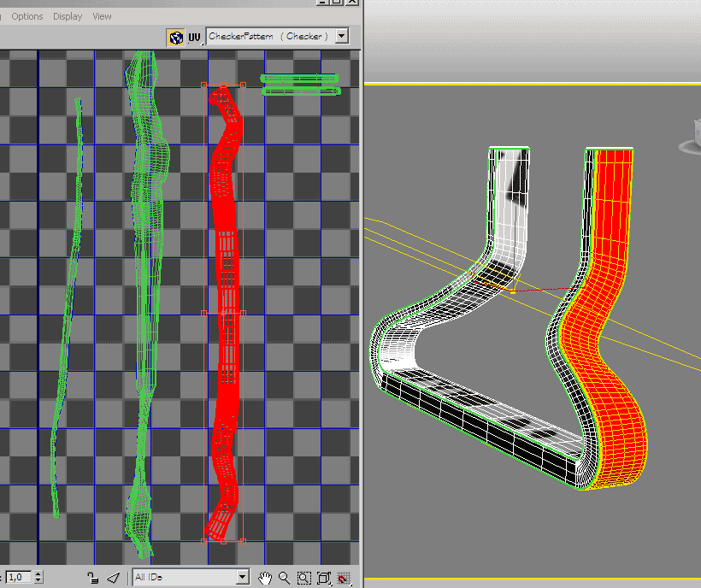Activate the Zoom magnifier tool

(284, 578)
